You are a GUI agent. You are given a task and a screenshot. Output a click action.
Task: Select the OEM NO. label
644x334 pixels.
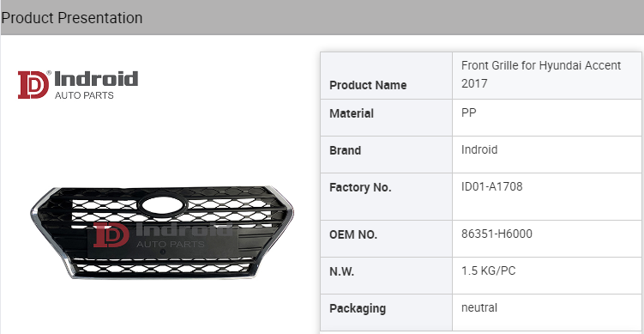[353, 235]
